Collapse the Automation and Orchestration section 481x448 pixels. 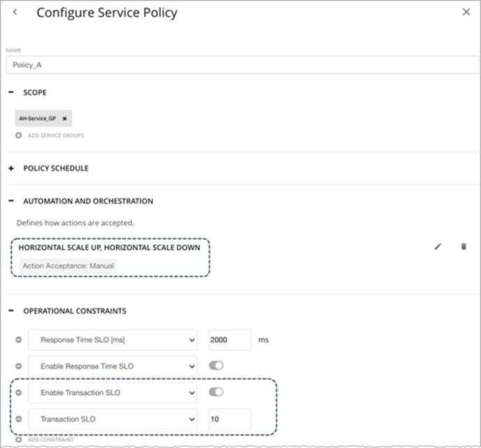pyautogui.click(x=11, y=201)
